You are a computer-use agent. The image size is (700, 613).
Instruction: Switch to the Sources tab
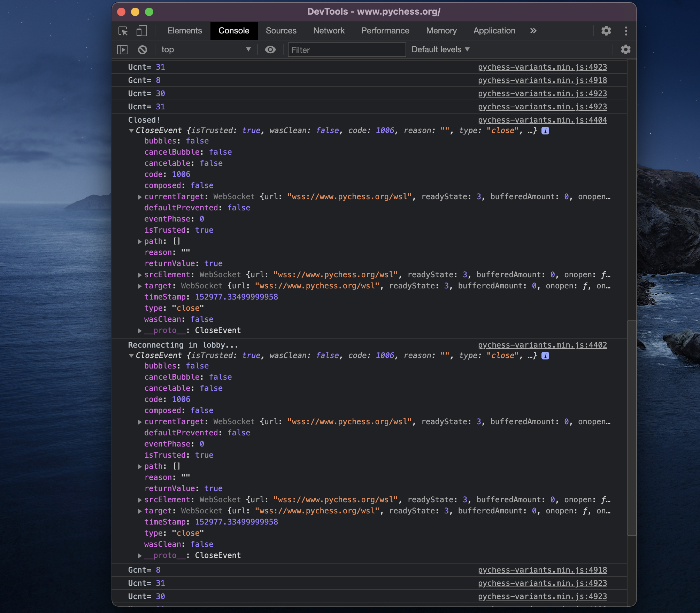pos(281,31)
